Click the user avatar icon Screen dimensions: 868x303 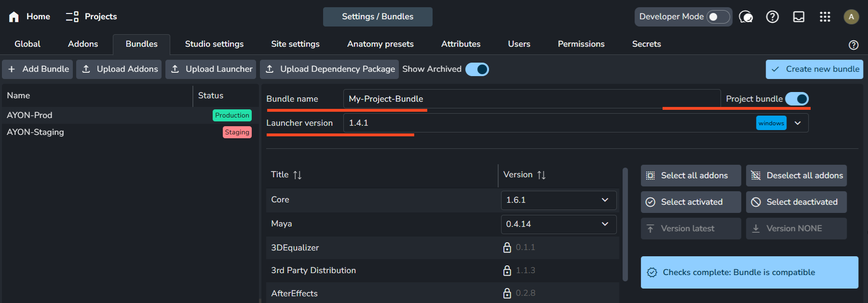click(851, 17)
